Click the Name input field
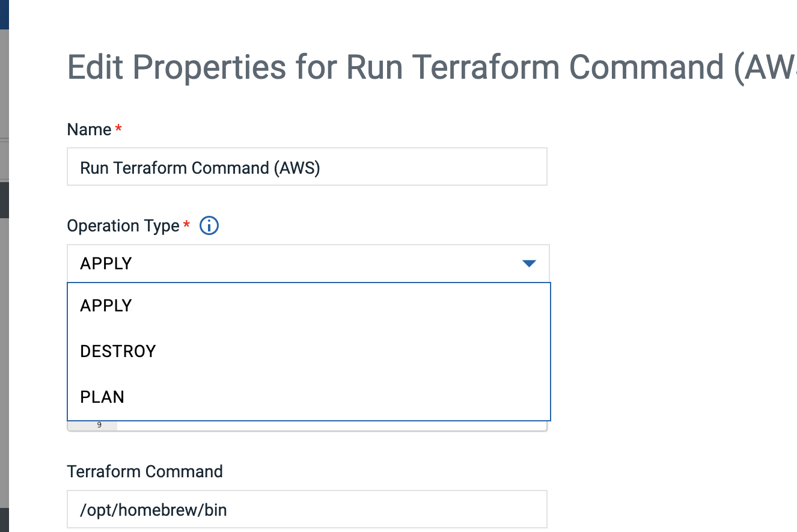The width and height of the screenshot is (797, 532). click(x=307, y=167)
